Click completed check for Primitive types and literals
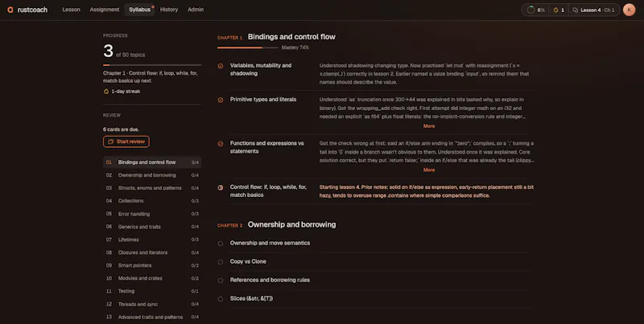644x324 pixels. click(221, 100)
